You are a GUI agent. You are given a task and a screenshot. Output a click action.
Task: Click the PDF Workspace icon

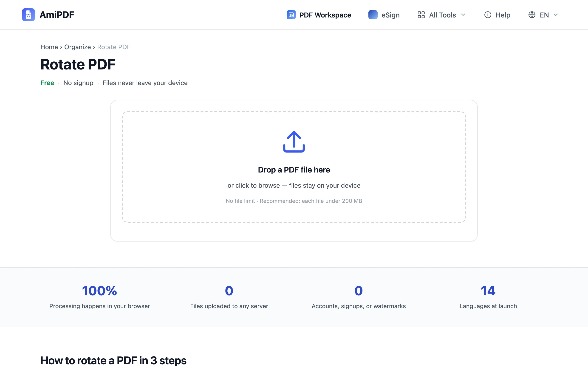pyautogui.click(x=291, y=15)
